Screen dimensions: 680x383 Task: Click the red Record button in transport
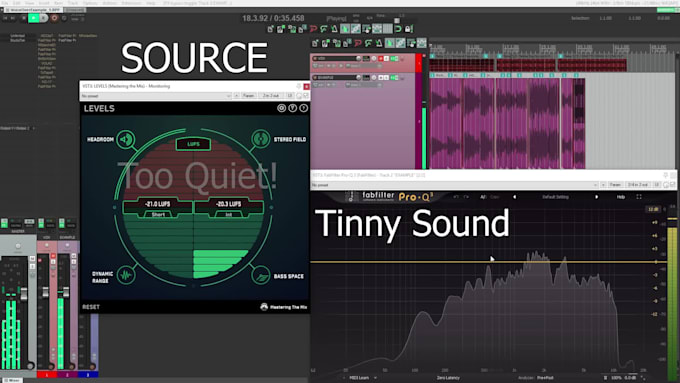[54, 18]
